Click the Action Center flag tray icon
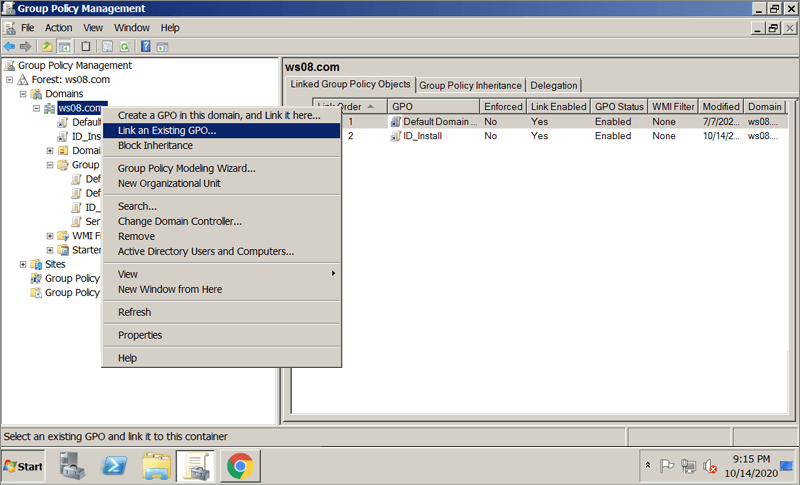This screenshot has height=485, width=800. click(667, 466)
